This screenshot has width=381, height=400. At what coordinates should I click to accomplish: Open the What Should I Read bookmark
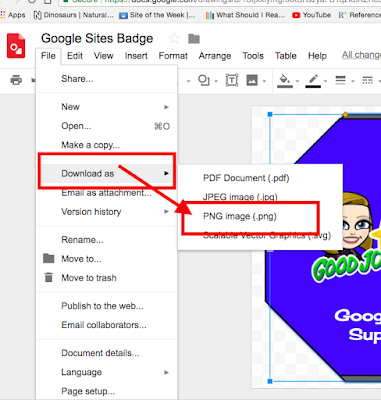point(245,15)
